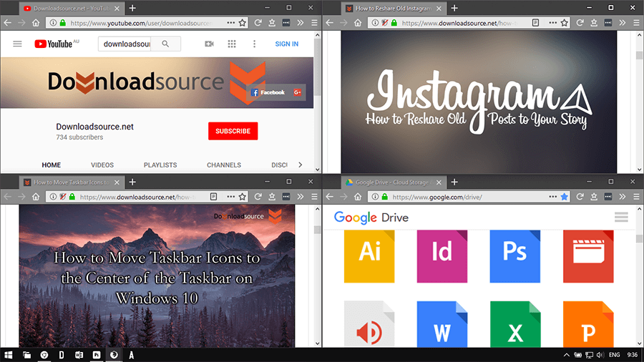
Task: Click Instagram reshare article banner image
Action: coord(479,102)
